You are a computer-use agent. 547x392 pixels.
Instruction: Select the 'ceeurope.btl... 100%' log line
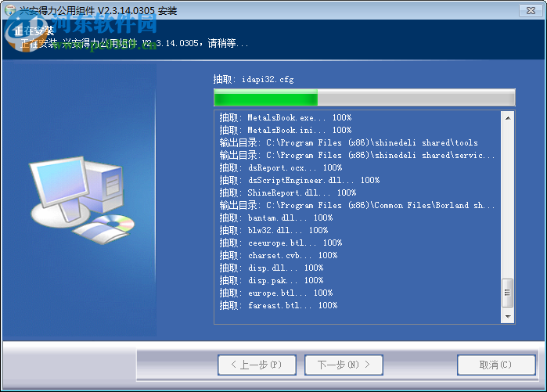pos(281,243)
